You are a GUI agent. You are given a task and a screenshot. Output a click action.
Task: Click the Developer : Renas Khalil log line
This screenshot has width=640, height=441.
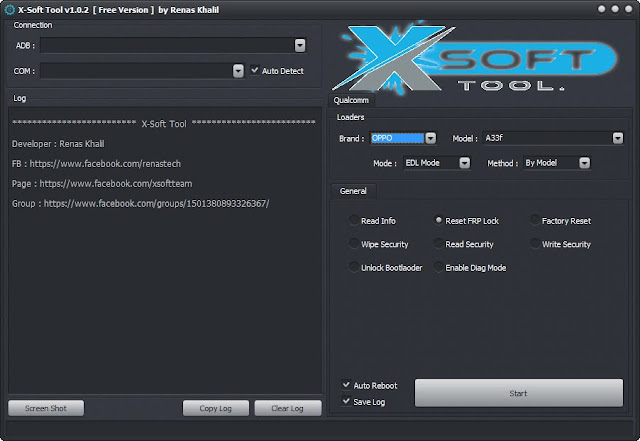pos(58,144)
